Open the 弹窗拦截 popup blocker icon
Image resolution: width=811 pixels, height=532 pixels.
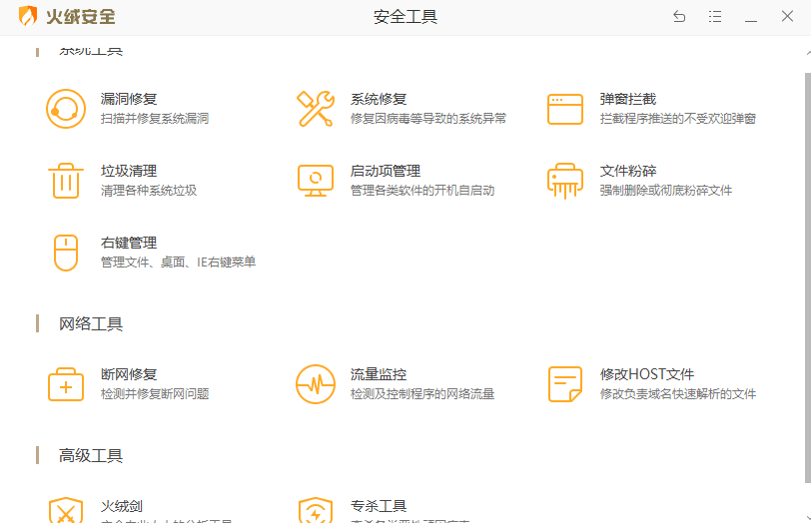(565, 109)
